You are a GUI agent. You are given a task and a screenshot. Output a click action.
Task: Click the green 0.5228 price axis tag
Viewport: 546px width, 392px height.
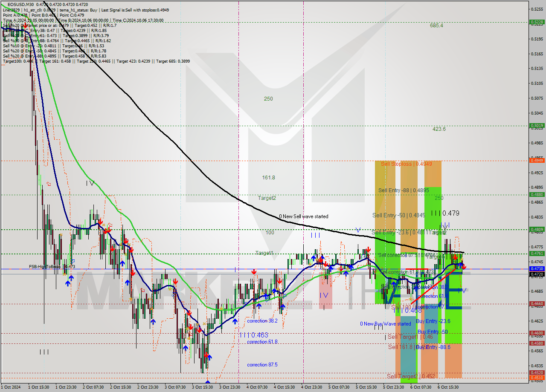(537, 22)
